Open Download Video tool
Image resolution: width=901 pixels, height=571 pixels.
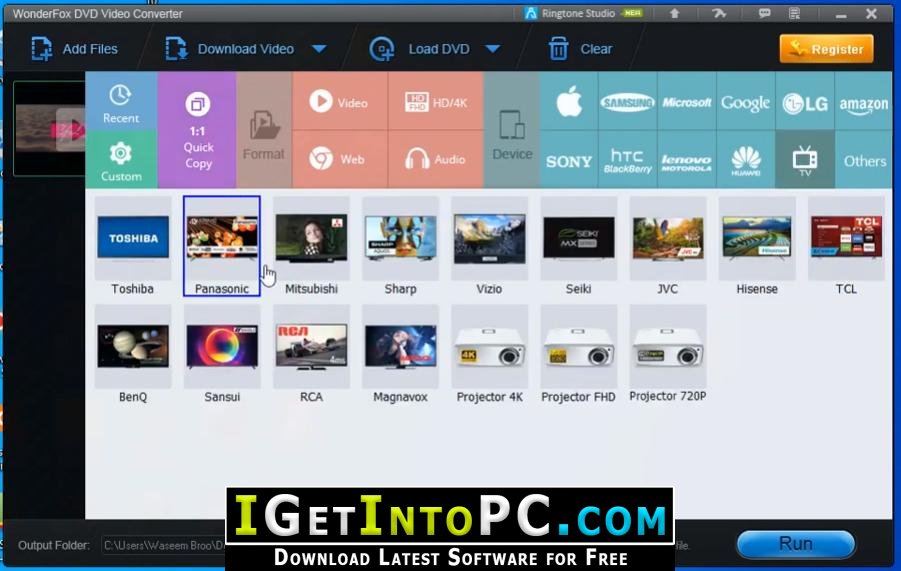tap(230, 49)
